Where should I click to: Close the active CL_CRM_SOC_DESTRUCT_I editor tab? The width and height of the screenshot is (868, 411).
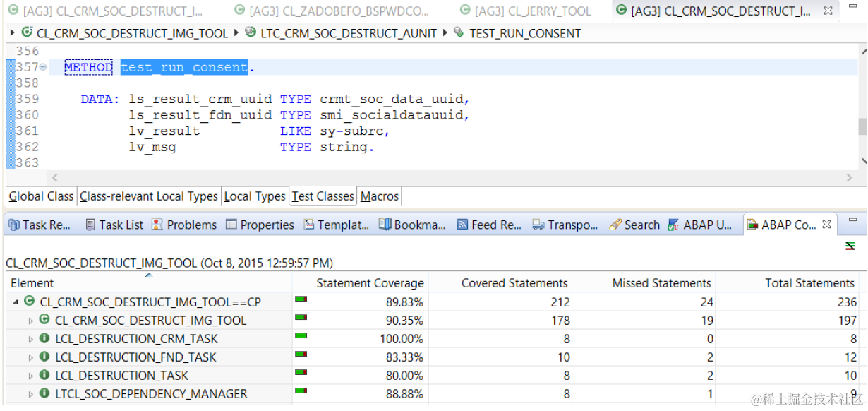(828, 11)
